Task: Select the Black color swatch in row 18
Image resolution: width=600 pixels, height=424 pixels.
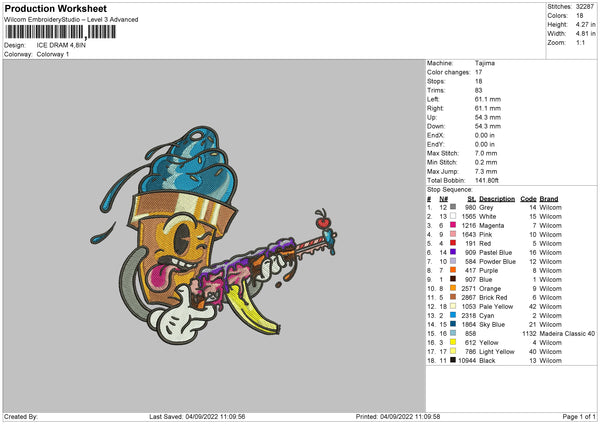Action: point(453,360)
